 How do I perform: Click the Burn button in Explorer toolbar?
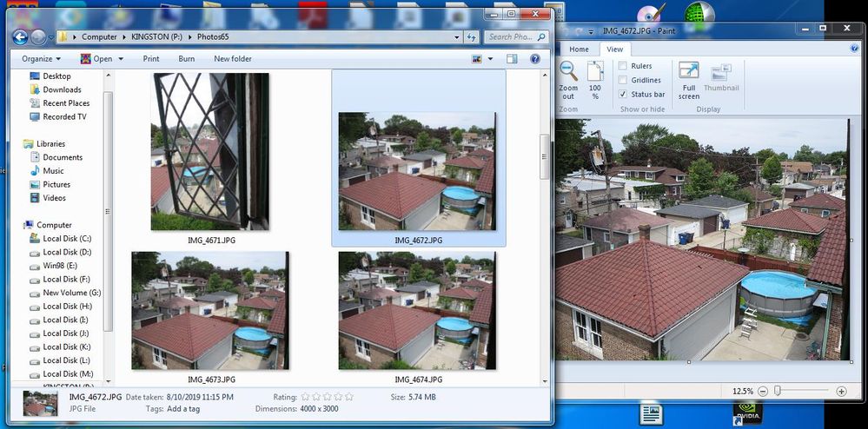pyautogui.click(x=186, y=59)
